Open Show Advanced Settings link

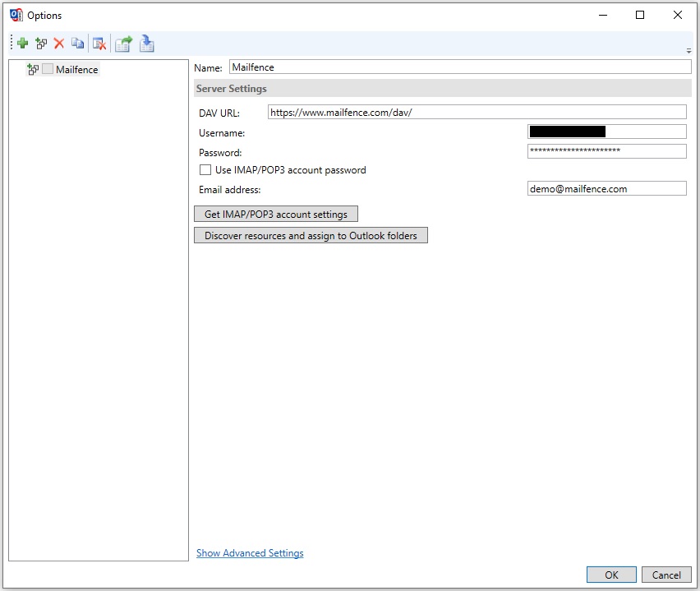tap(250, 553)
